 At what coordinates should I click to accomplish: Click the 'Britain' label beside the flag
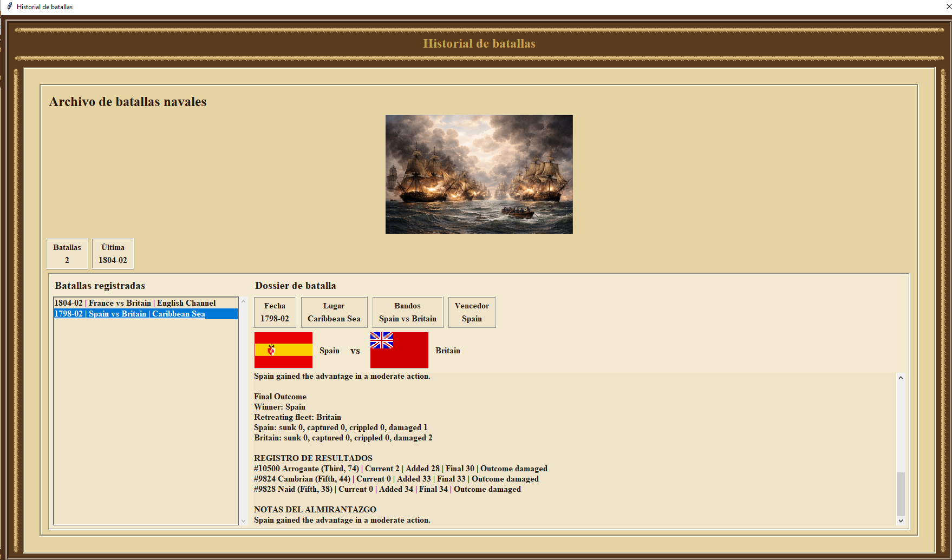point(448,351)
